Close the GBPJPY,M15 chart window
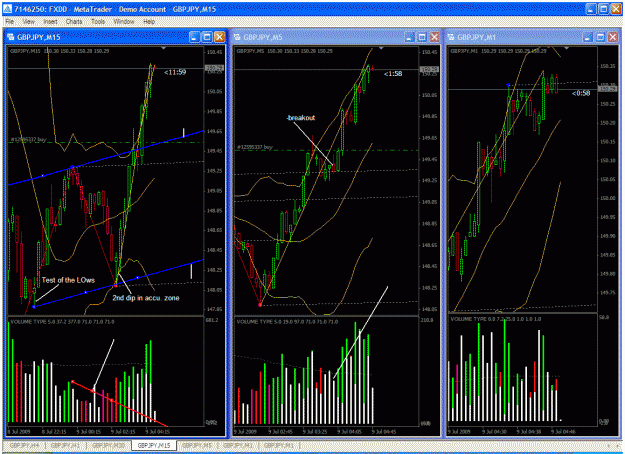Image resolution: width=625 pixels, height=454 pixels. [219, 37]
